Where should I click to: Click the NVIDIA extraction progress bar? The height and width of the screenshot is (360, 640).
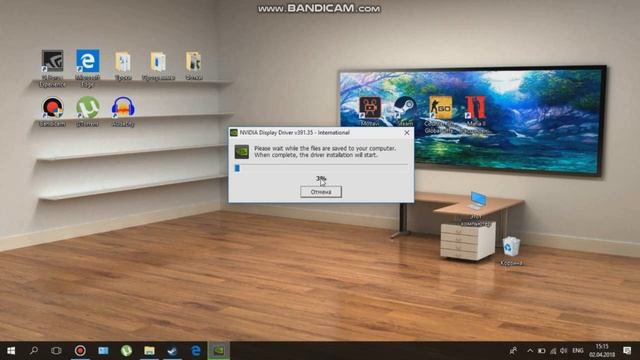click(x=321, y=168)
